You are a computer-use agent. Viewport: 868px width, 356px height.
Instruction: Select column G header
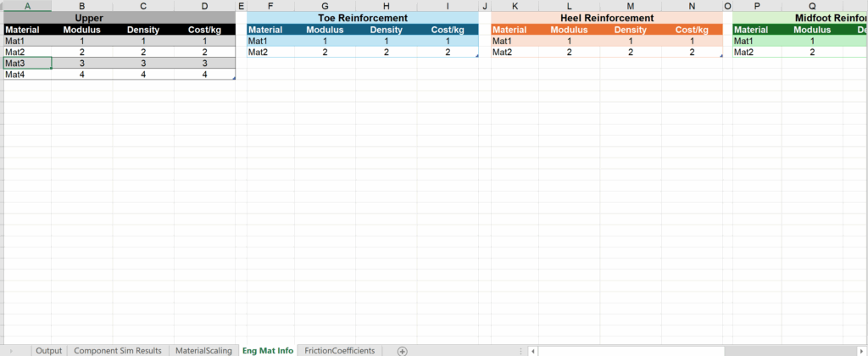click(325, 6)
